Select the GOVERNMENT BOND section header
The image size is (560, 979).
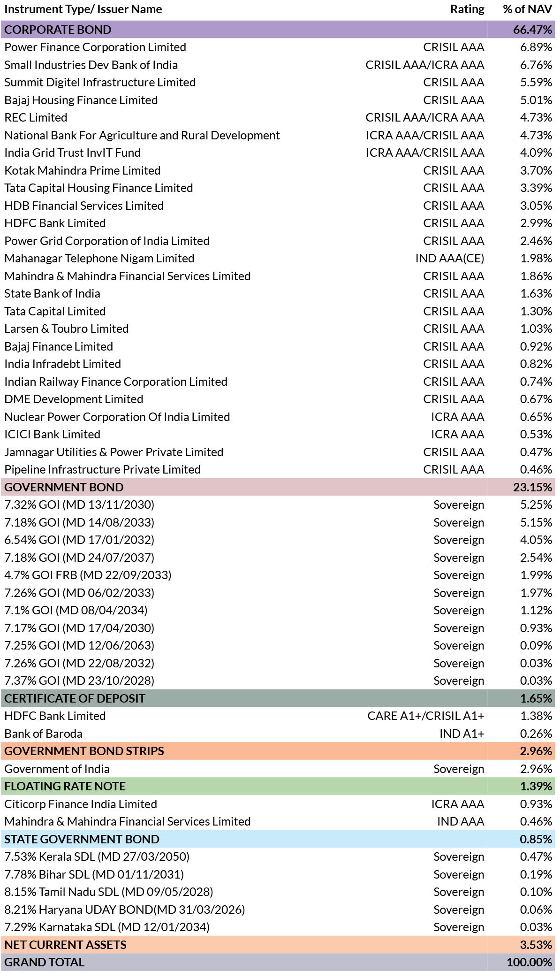[x=278, y=487]
